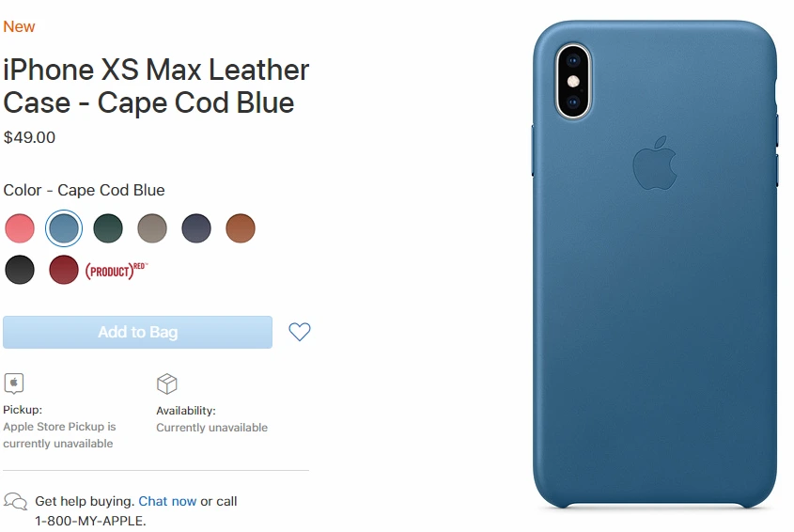Click the Apple logo on case
Viewport: 794px width, 532px height.
pos(655,164)
